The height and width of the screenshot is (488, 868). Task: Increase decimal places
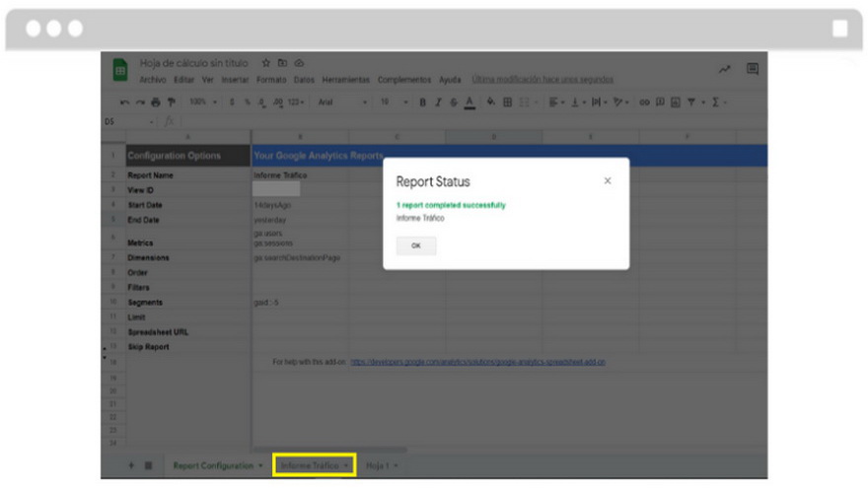(x=277, y=103)
